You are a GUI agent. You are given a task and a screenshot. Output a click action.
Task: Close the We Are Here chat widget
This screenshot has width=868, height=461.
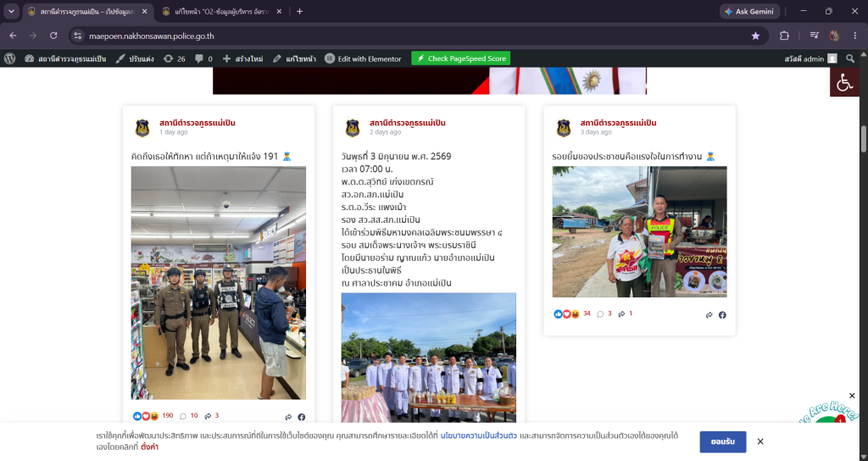tap(852, 396)
